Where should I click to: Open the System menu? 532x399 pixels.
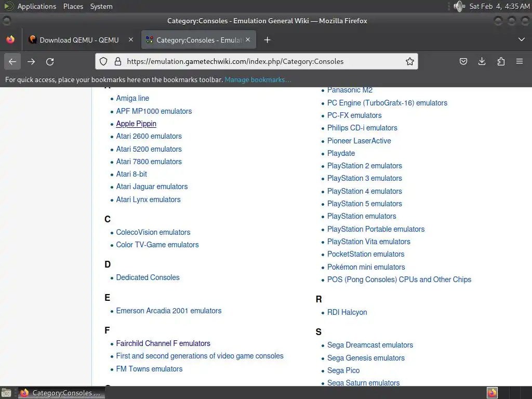[x=101, y=6]
